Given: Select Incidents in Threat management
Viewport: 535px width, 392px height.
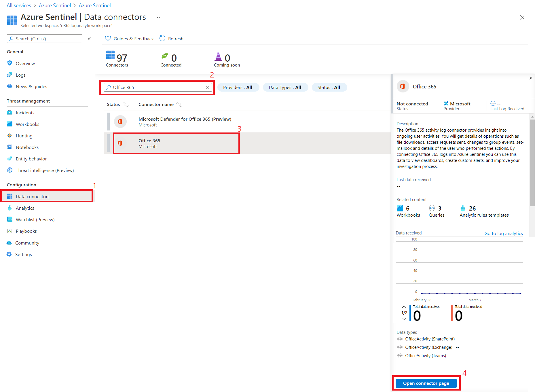Looking at the screenshot, I should pos(25,113).
